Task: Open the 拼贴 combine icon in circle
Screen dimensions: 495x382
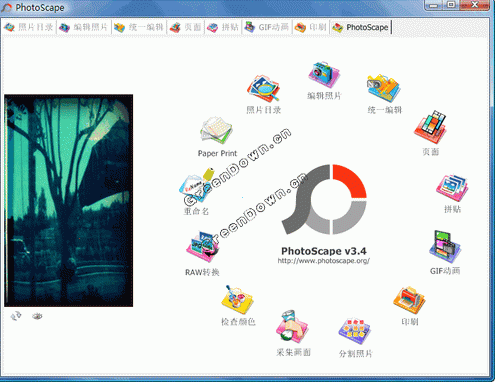Action: [x=452, y=188]
